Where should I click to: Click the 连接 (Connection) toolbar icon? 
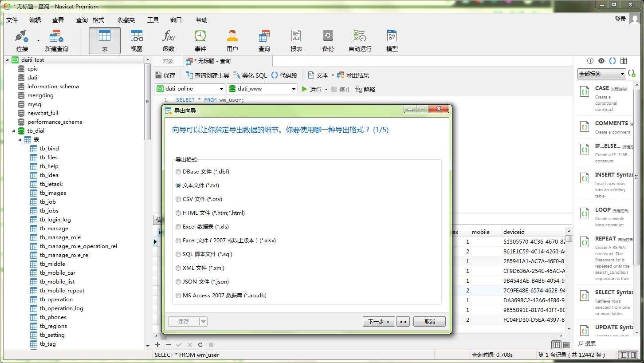point(22,40)
